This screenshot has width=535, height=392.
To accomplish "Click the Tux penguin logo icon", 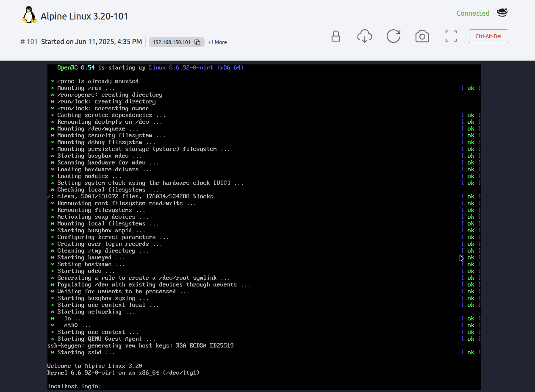I will (29, 15).
